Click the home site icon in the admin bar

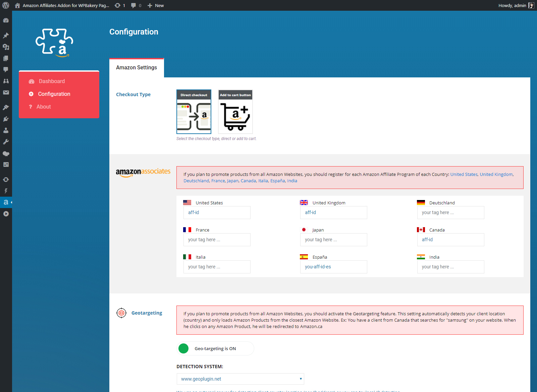(17, 5)
